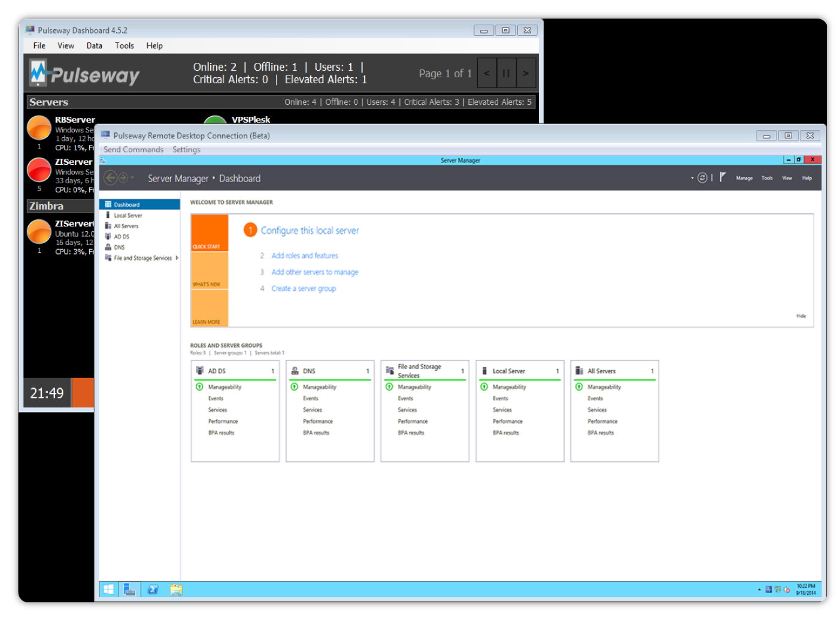Click Create a server group

coord(304,289)
